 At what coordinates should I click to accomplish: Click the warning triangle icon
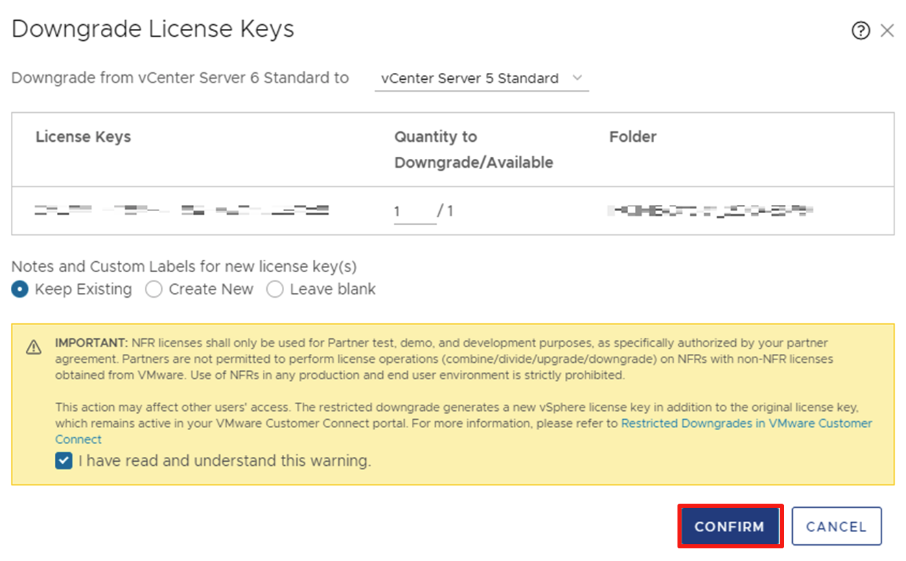[x=34, y=347]
